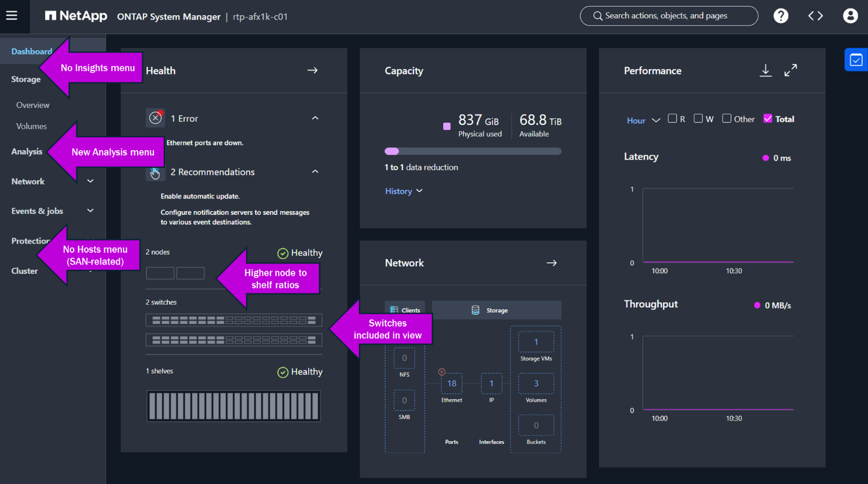Image resolution: width=868 pixels, height=484 pixels.
Task: Collapse the 2 Recommendations section
Action: [315, 171]
